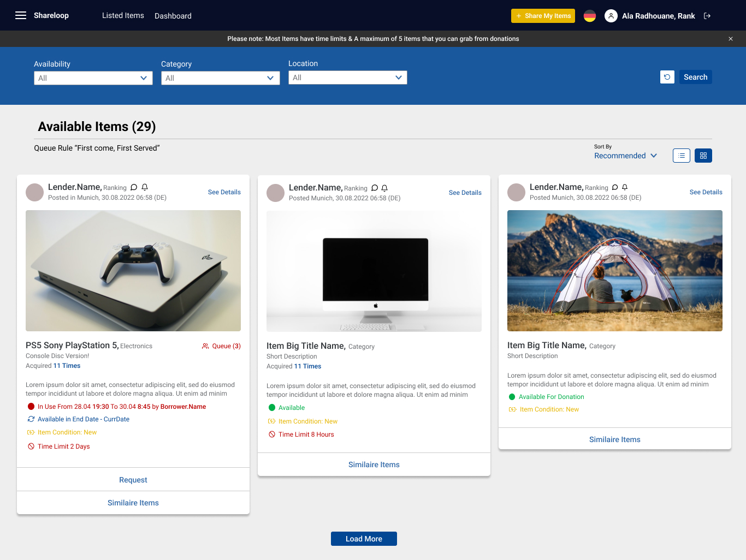Switch to grid view layout
This screenshot has height=560, width=746.
pyautogui.click(x=703, y=156)
